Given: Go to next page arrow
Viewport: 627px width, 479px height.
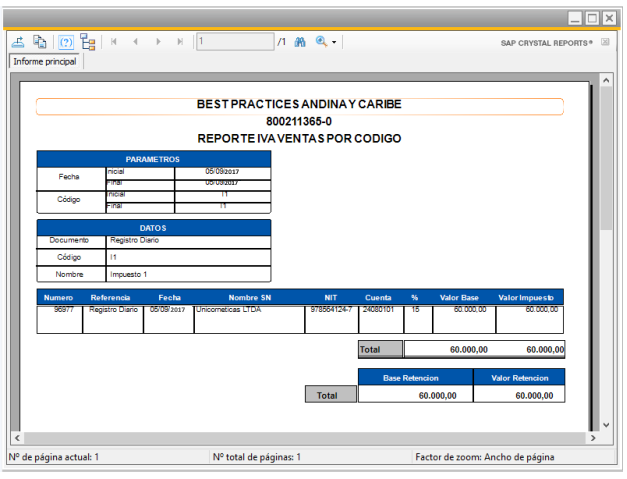Looking at the screenshot, I should (158, 42).
